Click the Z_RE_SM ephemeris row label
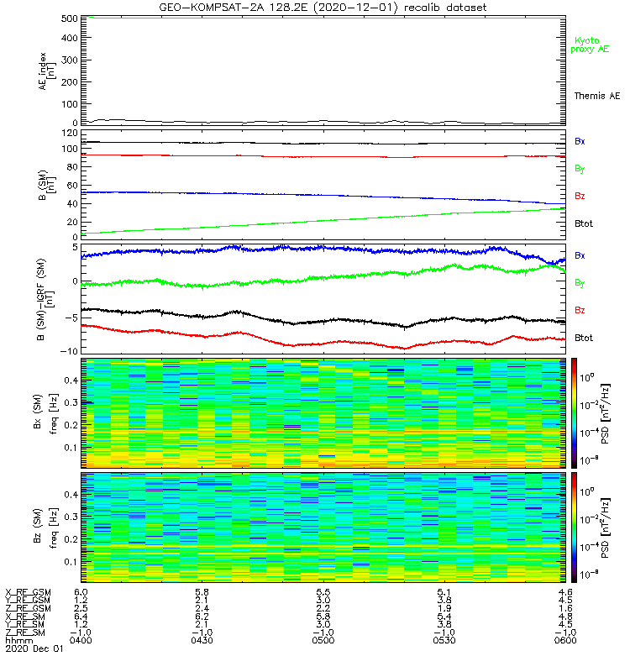The height and width of the screenshot is (672, 630). 25,633
